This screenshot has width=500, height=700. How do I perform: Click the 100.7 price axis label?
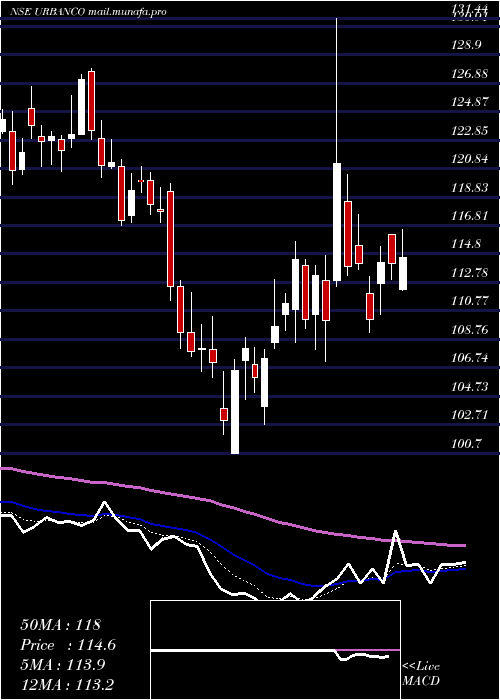pos(466,443)
